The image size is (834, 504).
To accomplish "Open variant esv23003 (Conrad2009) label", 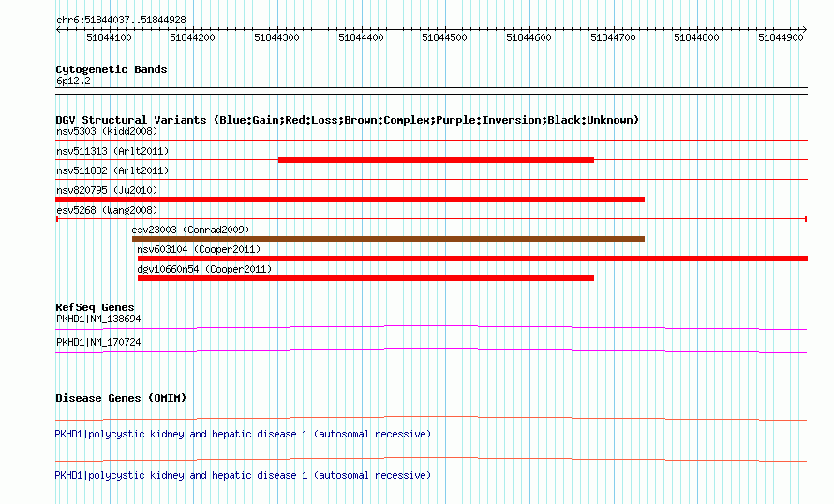I will 190,230.
